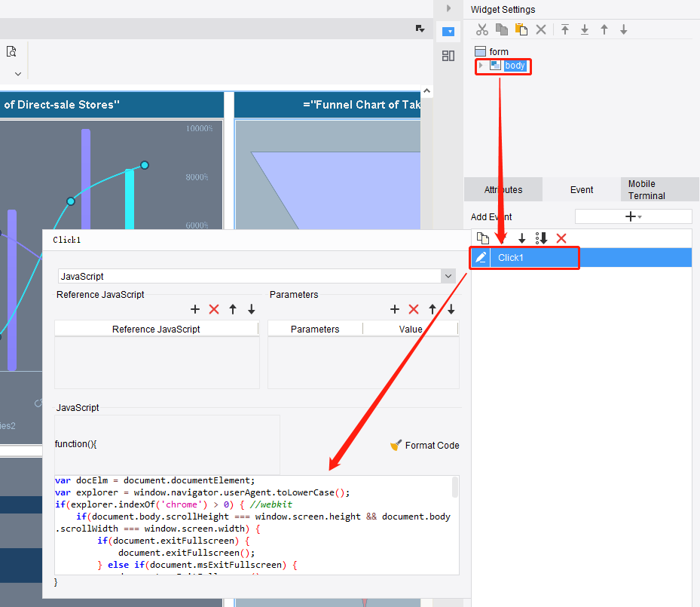Click inside the JavaScript code editing area
Viewport: 700px width, 607px height.
249,528
